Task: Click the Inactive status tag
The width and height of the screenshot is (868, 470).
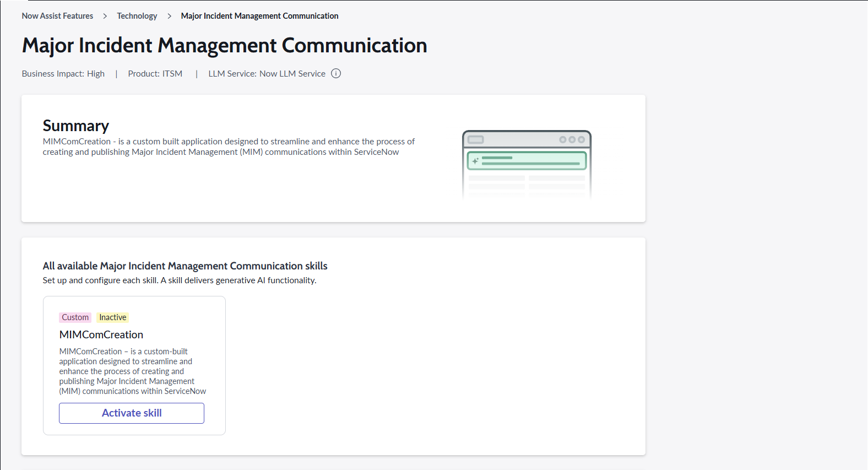Action: point(113,317)
